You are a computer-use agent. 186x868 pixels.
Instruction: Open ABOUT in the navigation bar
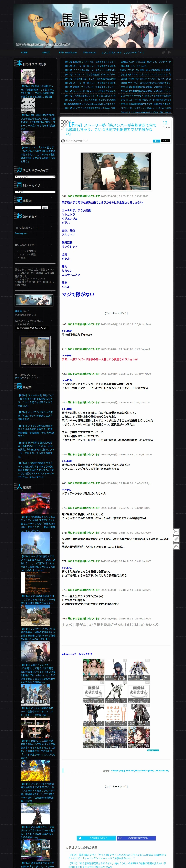(x=46, y=53)
